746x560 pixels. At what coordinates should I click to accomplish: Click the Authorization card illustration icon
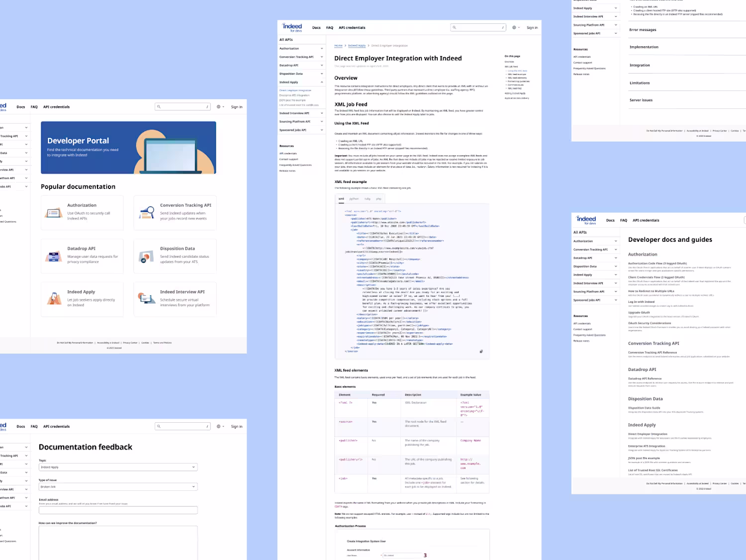(54, 213)
